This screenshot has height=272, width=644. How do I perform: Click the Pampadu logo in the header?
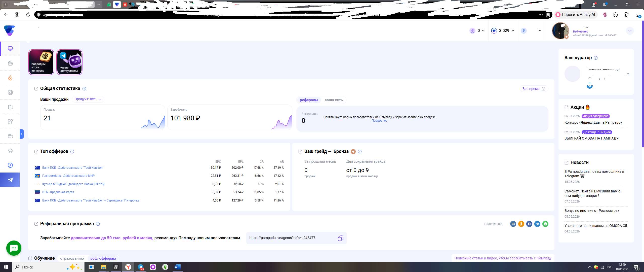(x=10, y=30)
